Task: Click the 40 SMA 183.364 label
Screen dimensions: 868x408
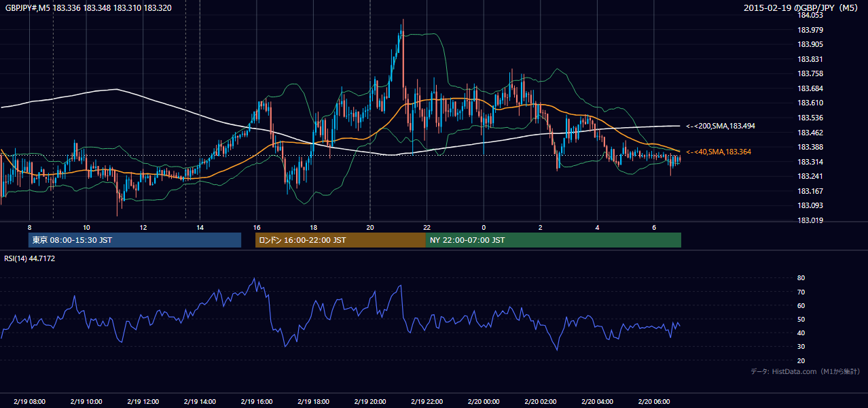Action: (x=719, y=152)
